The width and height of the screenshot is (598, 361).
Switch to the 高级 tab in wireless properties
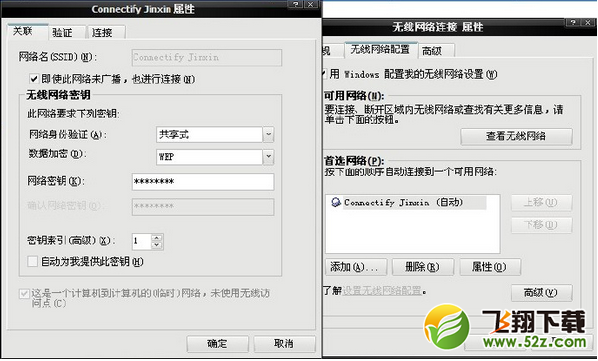click(436, 51)
